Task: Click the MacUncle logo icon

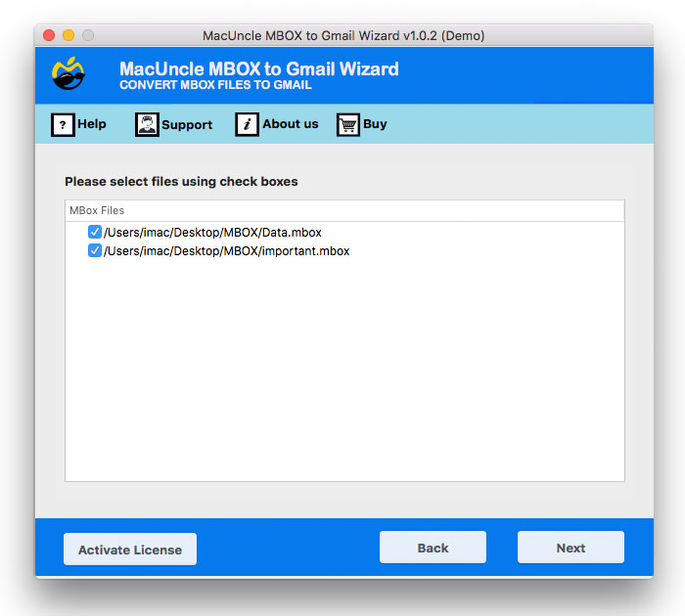Action: tap(68, 73)
